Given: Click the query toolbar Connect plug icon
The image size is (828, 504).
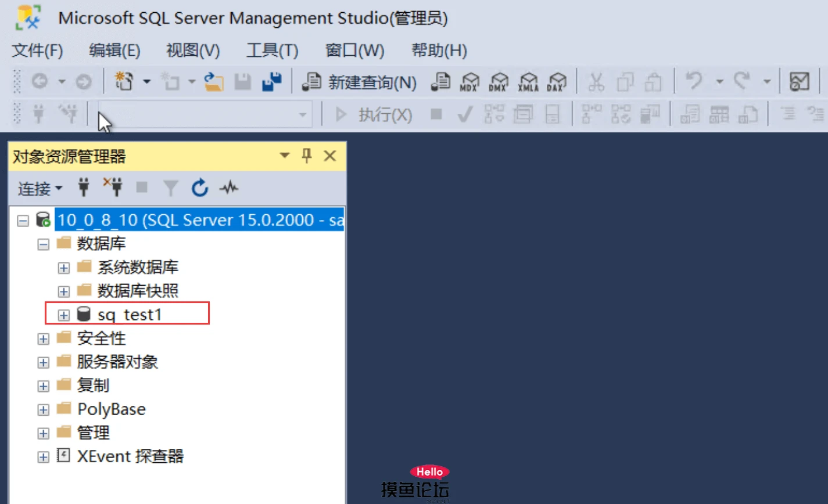Looking at the screenshot, I should click(x=39, y=114).
